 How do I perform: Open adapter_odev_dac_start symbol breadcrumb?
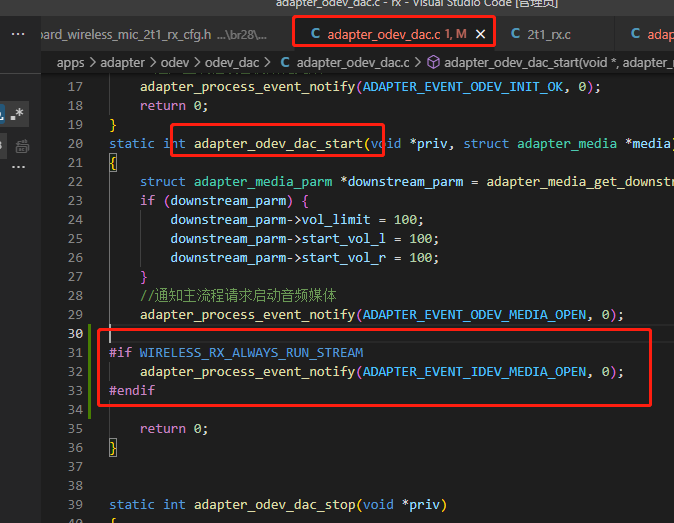point(559,63)
